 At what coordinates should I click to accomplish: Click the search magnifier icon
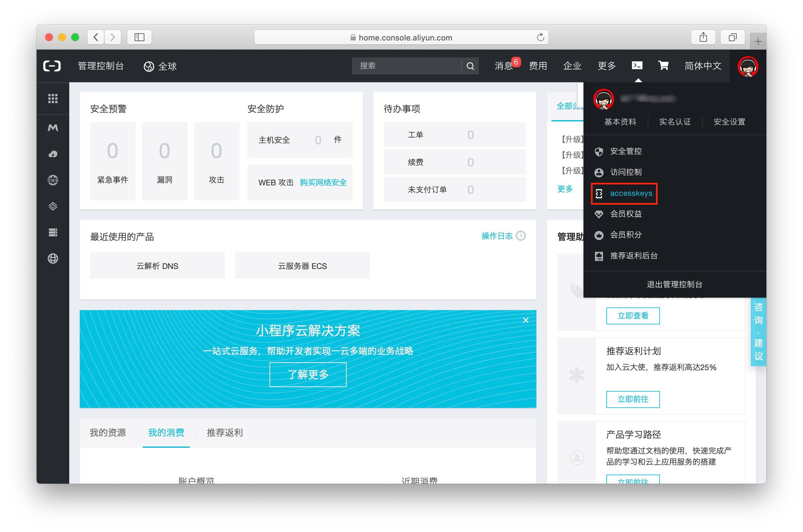pos(470,66)
